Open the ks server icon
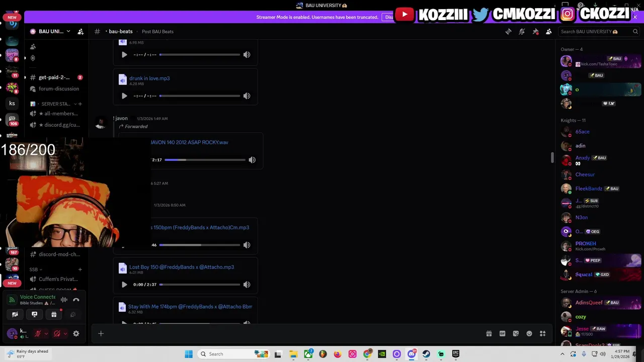 [x=12, y=104]
